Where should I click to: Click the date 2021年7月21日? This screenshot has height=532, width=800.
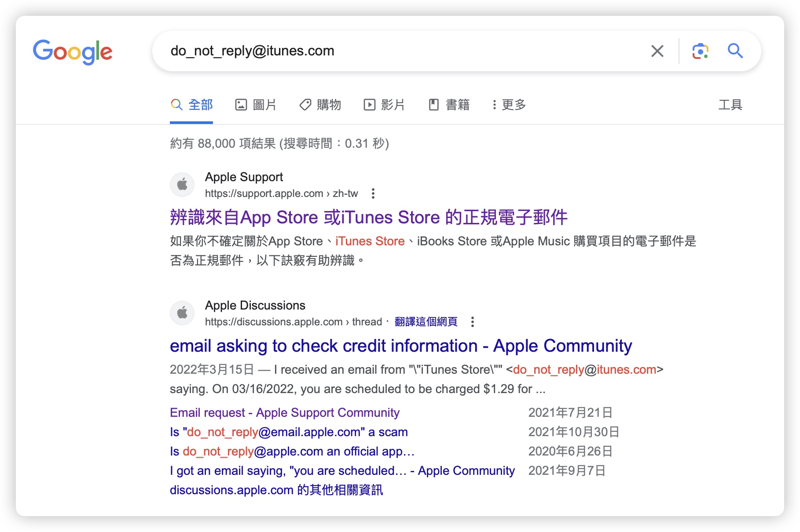pos(570,412)
